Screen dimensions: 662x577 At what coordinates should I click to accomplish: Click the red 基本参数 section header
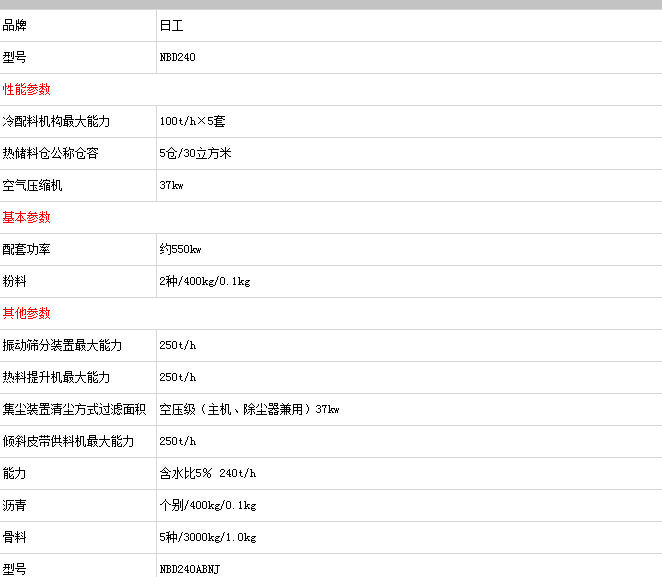point(27,217)
